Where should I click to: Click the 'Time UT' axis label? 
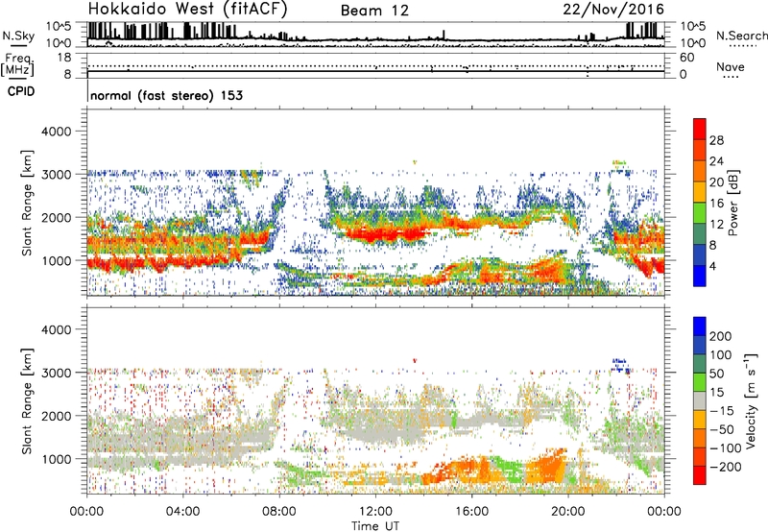pos(375,525)
